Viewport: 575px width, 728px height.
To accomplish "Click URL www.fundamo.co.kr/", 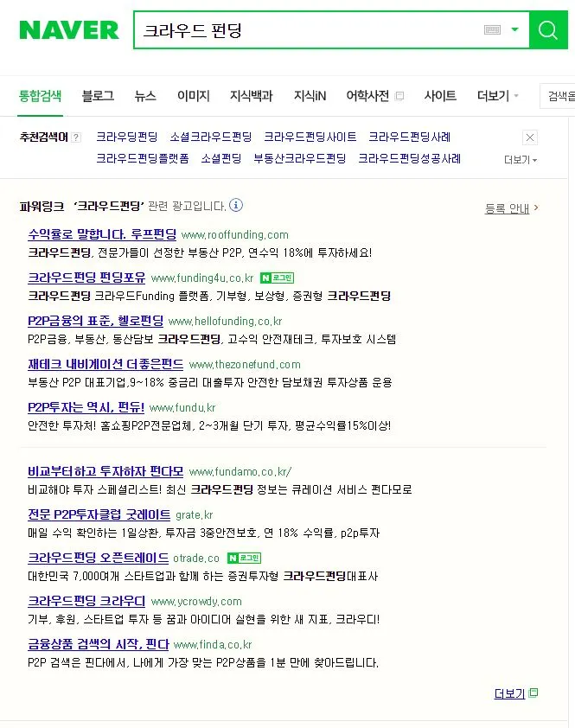I will pos(240,472).
